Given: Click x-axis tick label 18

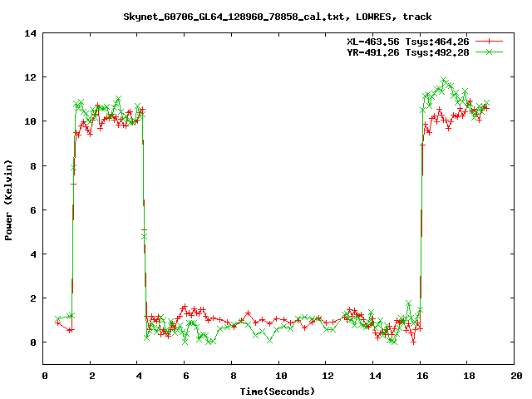Looking at the screenshot, I should pyautogui.click(x=469, y=376).
